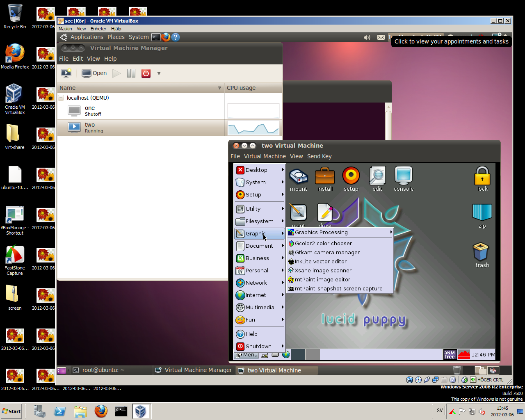The image size is (525, 420).
Task: Click the Name column sort arrow
Action: coord(220,88)
